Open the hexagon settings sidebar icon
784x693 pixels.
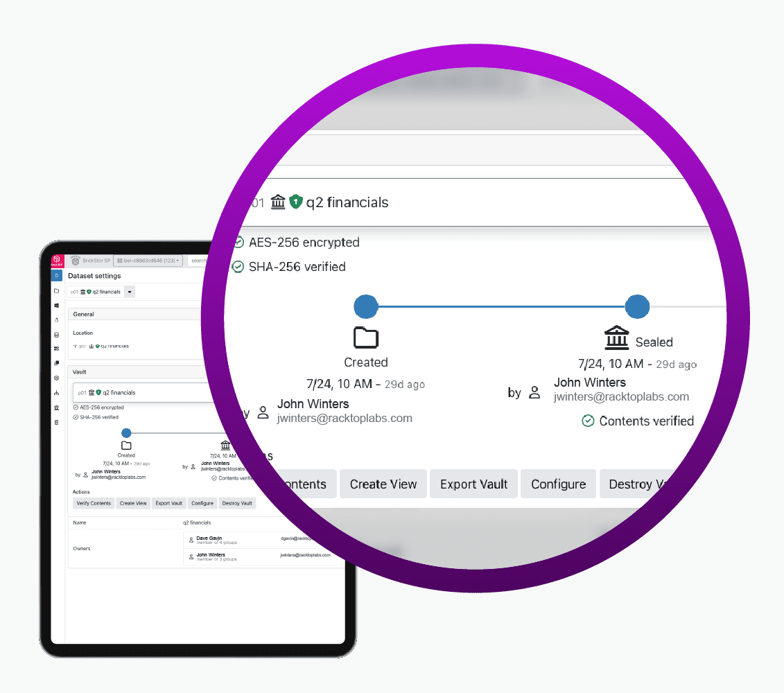(57, 378)
